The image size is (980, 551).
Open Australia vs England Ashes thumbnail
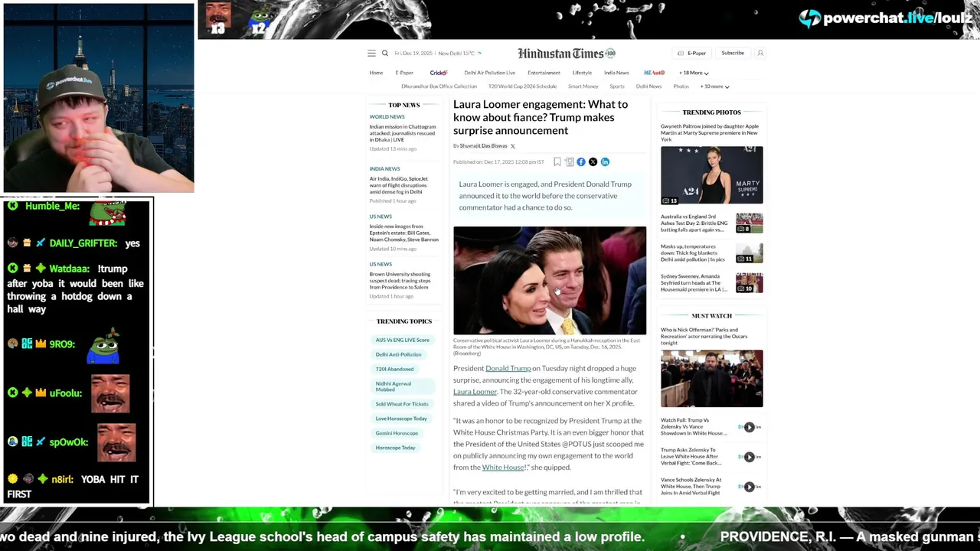(x=750, y=223)
